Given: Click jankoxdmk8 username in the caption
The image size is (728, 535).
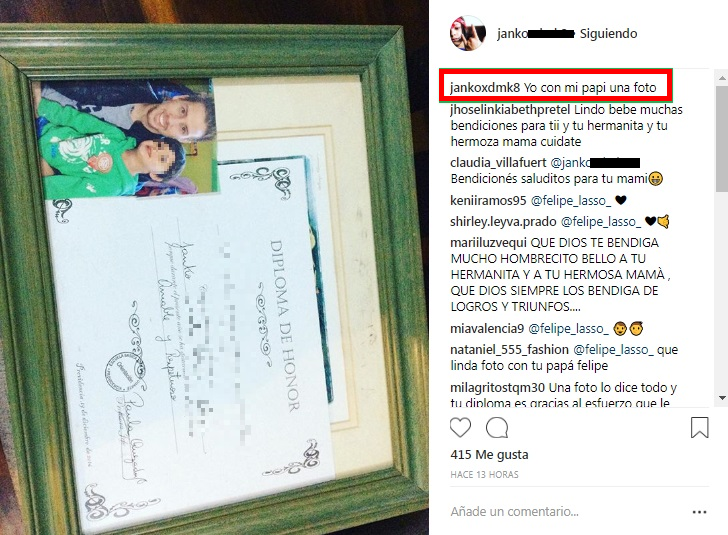Looking at the screenshot, I should pos(484,87).
